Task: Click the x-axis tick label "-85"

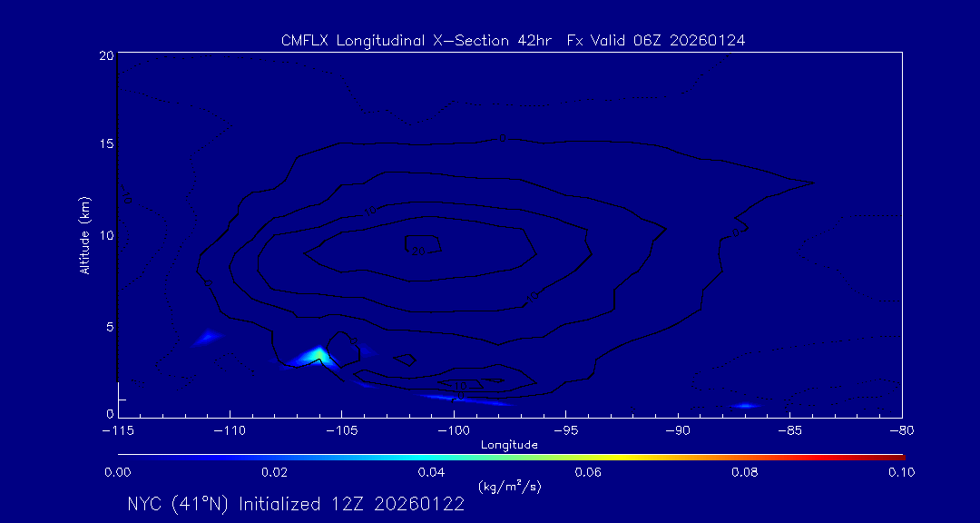Action: coord(790,431)
